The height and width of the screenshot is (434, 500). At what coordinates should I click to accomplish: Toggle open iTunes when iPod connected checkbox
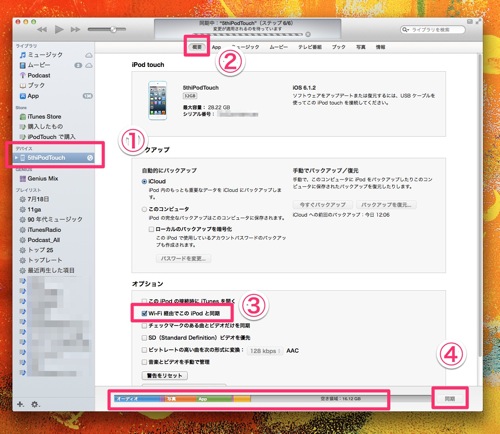coord(144,301)
